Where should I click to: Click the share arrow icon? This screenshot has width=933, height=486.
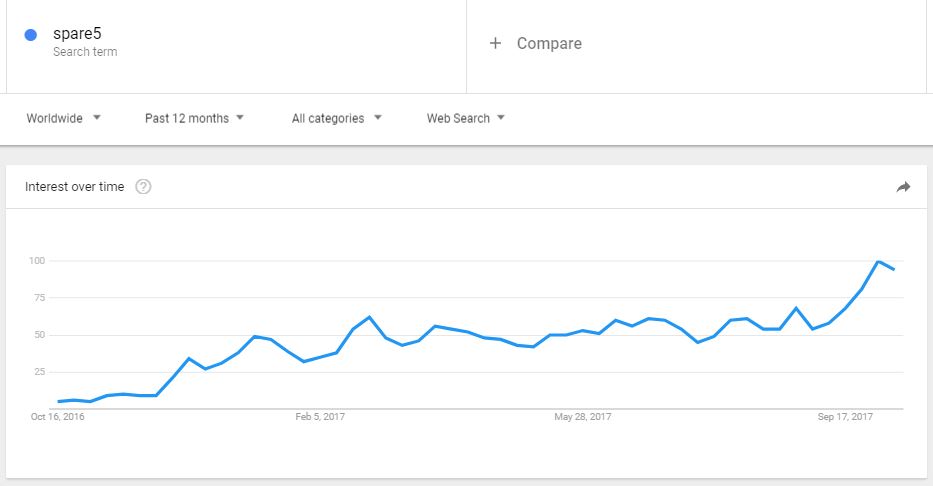pos(903,187)
